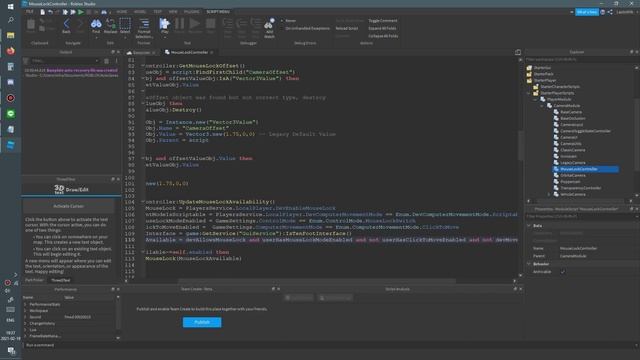
Task: Open File Explorer from taskbar
Action: point(11,35)
